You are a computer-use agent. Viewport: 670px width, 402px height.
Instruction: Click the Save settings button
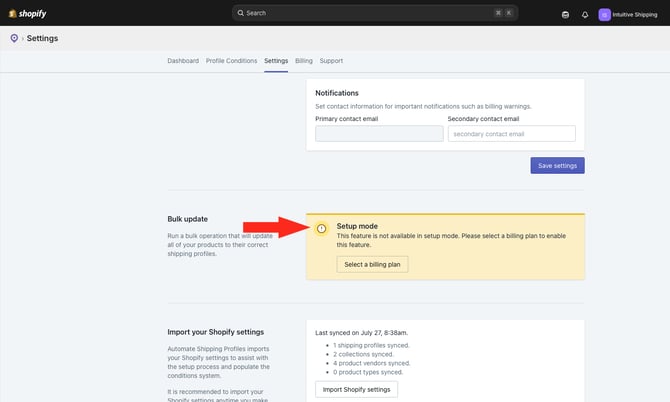[558, 166]
